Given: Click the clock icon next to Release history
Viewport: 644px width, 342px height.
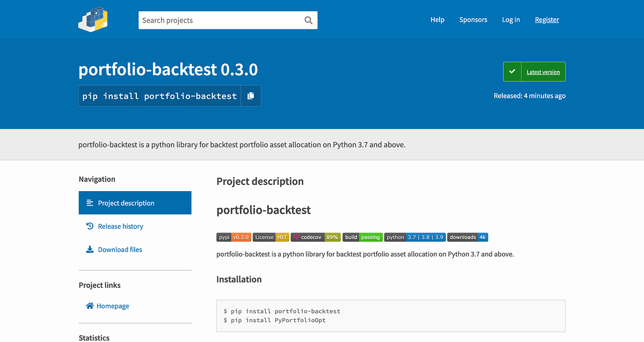Looking at the screenshot, I should coord(90,226).
